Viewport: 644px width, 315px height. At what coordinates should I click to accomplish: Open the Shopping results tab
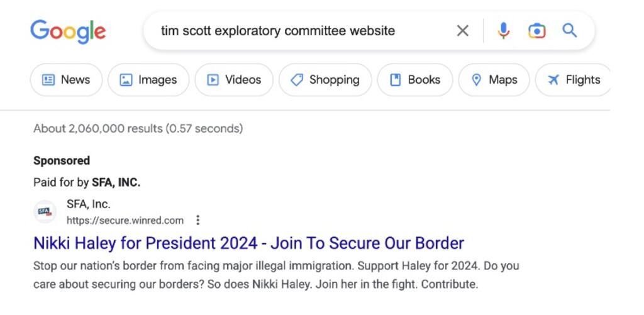(325, 80)
